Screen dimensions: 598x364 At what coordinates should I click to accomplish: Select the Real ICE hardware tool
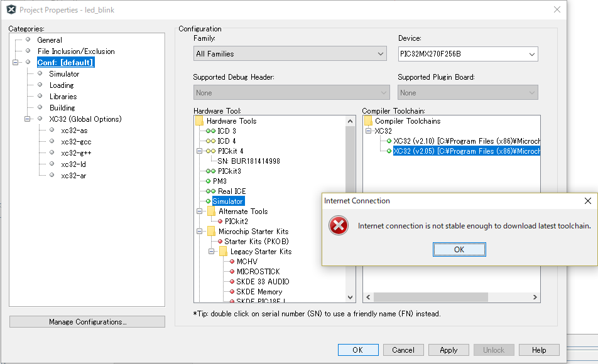click(232, 191)
